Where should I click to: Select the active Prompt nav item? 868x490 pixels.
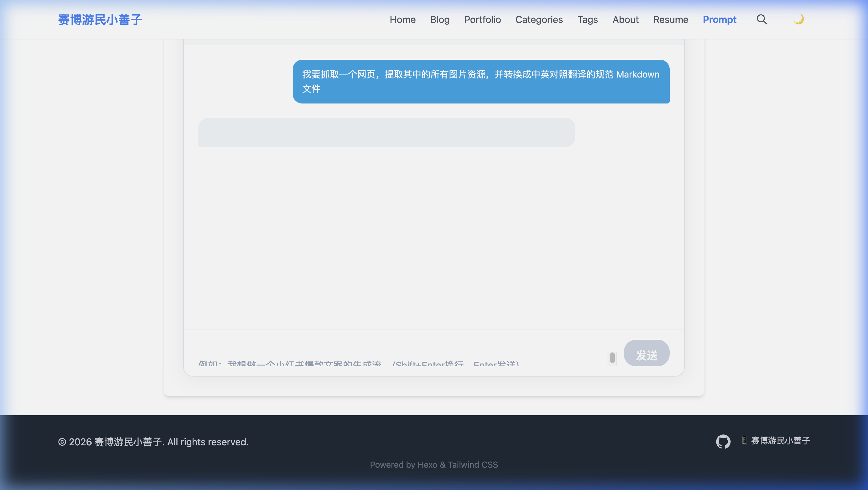tap(719, 20)
